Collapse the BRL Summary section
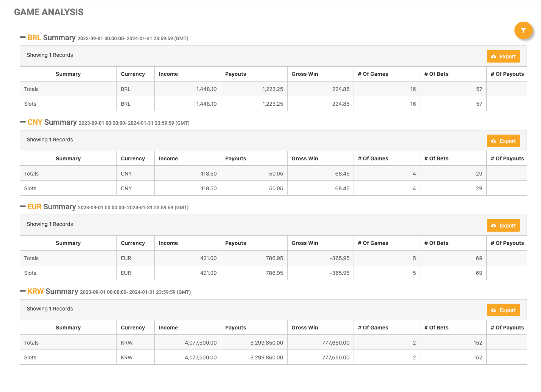Viewport: 541px width, 392px height. click(x=23, y=38)
